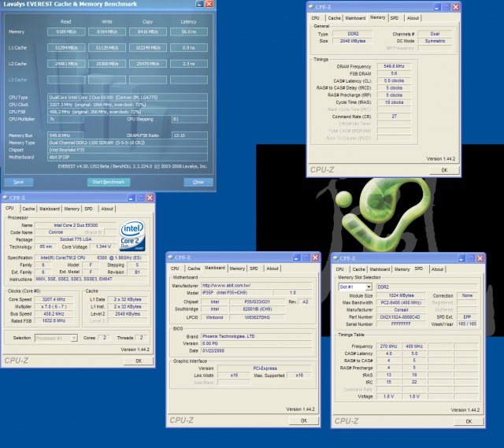Click Start Benchmark in the EVEREST window

109,182
